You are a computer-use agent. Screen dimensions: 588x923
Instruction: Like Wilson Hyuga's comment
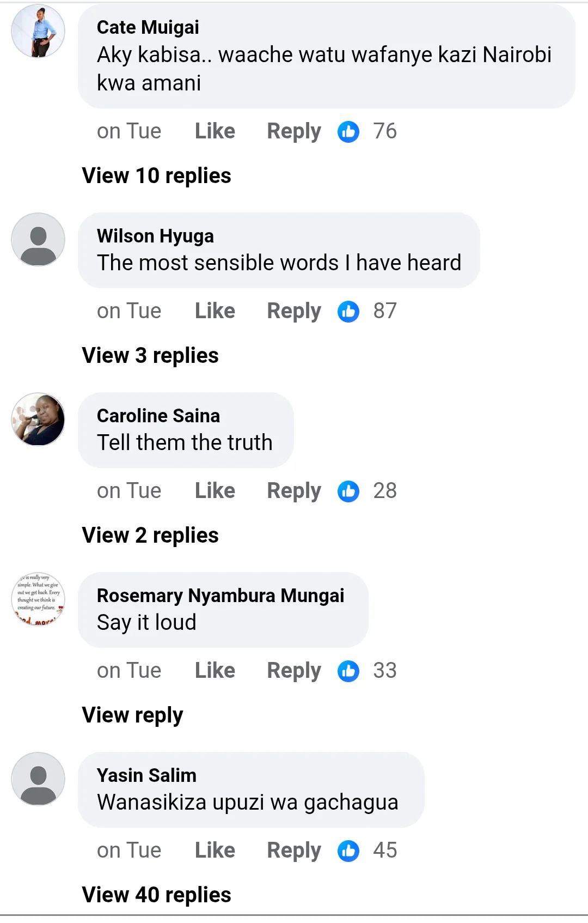tap(215, 311)
